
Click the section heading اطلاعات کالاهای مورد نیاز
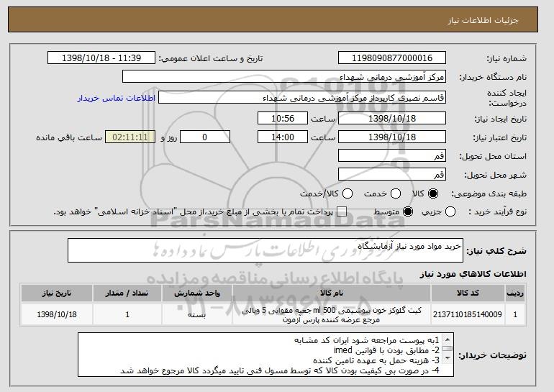(x=473, y=274)
